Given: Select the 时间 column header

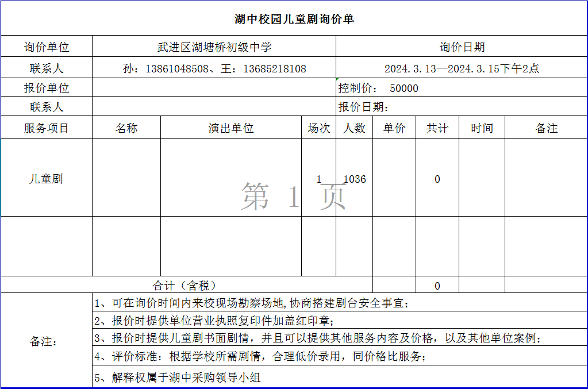Looking at the screenshot, I should click(482, 128).
